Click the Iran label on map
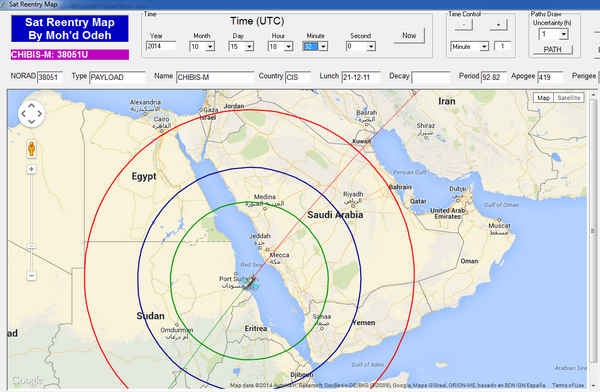Image resolution: width=600 pixels, height=392 pixels. coord(447,101)
